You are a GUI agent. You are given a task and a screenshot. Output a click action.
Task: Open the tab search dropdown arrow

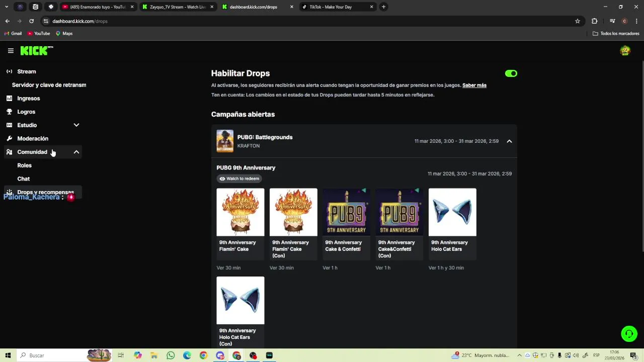7,7
